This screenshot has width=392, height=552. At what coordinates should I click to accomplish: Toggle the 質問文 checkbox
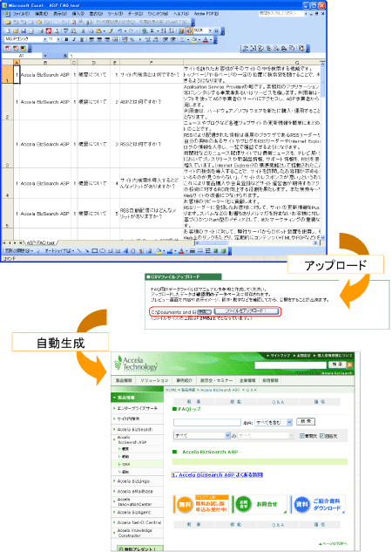point(302,436)
